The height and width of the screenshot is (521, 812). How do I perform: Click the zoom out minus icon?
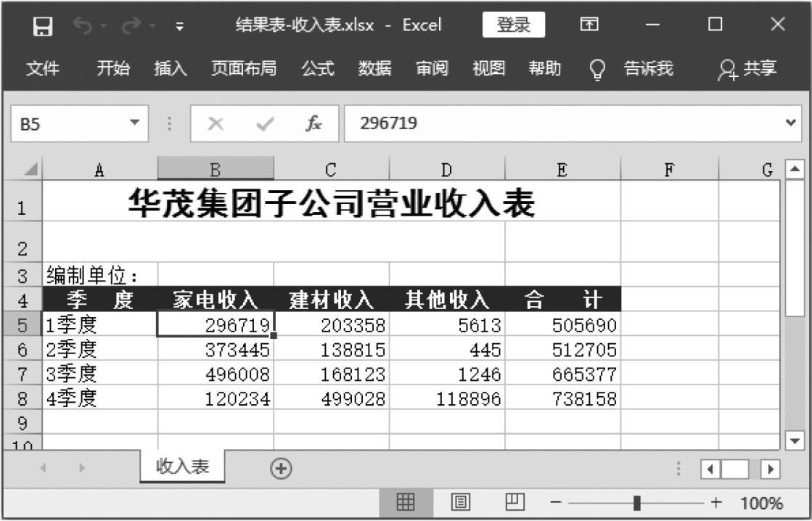556,503
